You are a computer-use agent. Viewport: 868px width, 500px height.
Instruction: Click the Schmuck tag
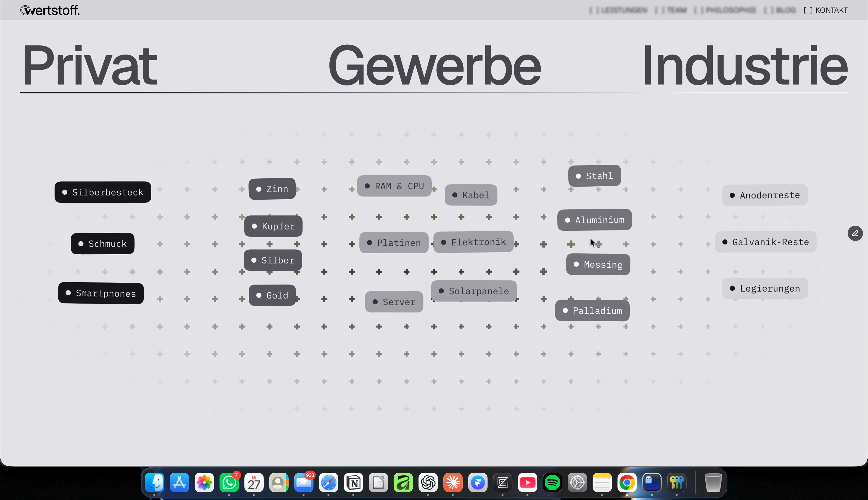click(x=102, y=243)
